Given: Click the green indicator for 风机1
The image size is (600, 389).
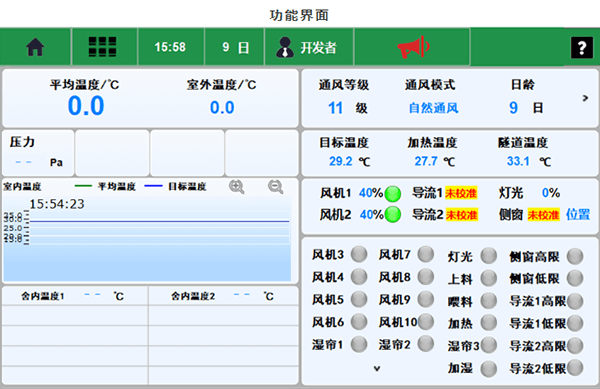Looking at the screenshot, I should (x=393, y=194).
